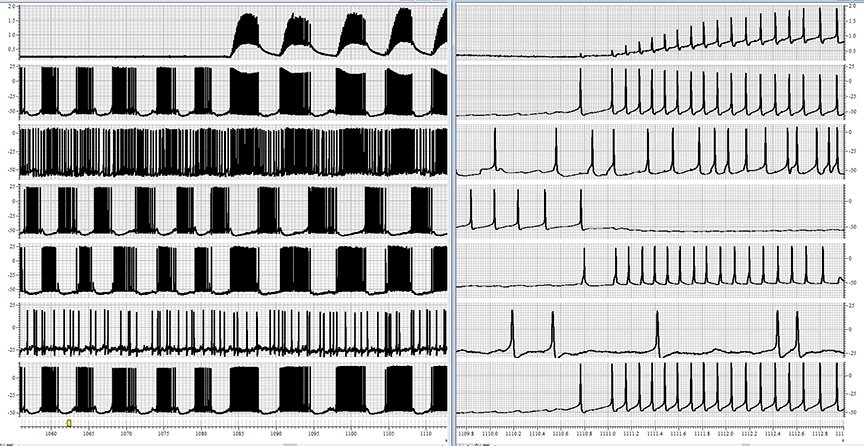This screenshot has height=446, width=864.
Task: Click the 1060 tick label on time axis
Action: click(52, 434)
